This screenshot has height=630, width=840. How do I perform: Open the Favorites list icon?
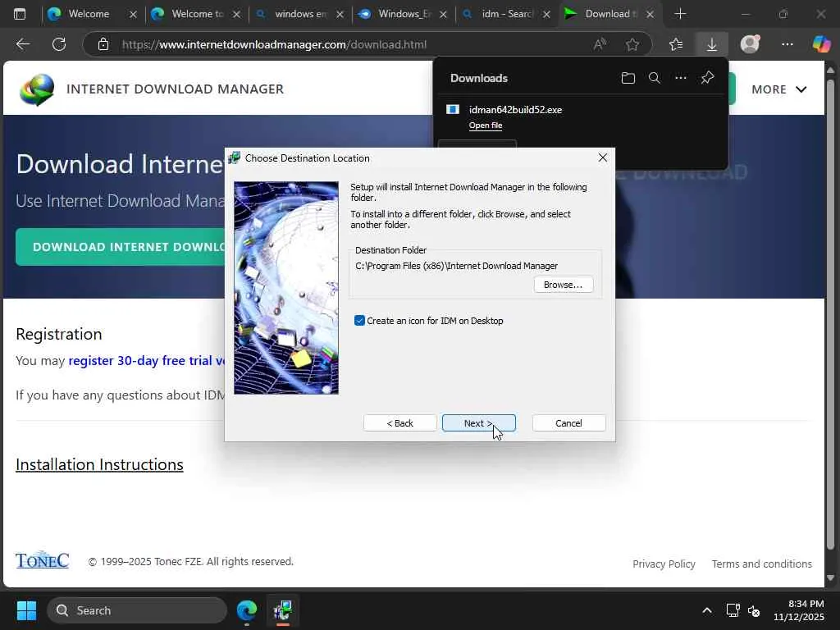point(676,44)
